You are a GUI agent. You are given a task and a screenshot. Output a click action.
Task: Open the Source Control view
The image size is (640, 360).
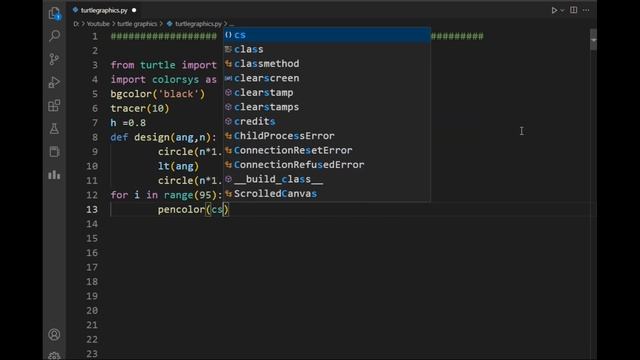[x=54, y=59]
